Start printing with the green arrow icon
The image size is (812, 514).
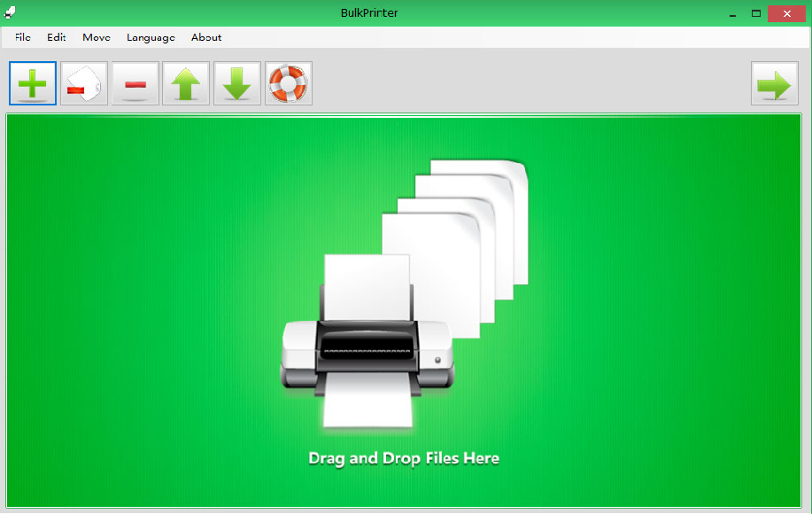(774, 82)
